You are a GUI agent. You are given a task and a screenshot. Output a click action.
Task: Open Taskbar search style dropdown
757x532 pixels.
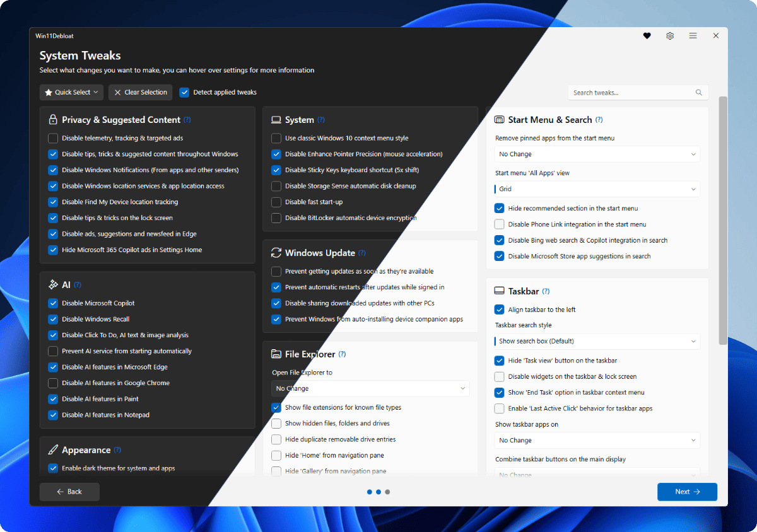coord(597,341)
